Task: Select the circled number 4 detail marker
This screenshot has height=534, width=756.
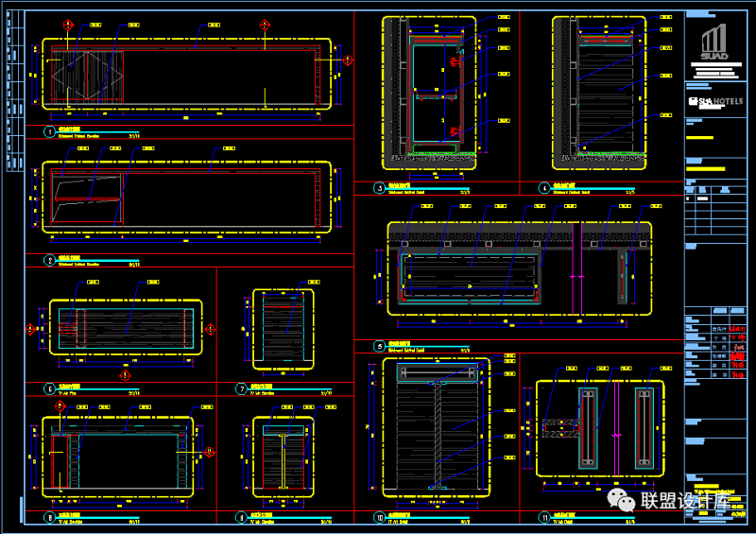Action: pos(544,188)
